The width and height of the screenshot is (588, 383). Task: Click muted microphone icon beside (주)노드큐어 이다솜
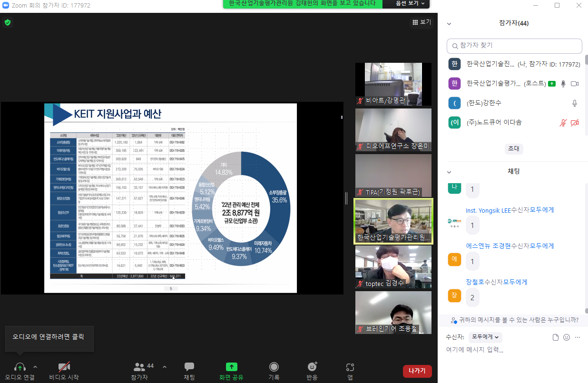coord(563,123)
